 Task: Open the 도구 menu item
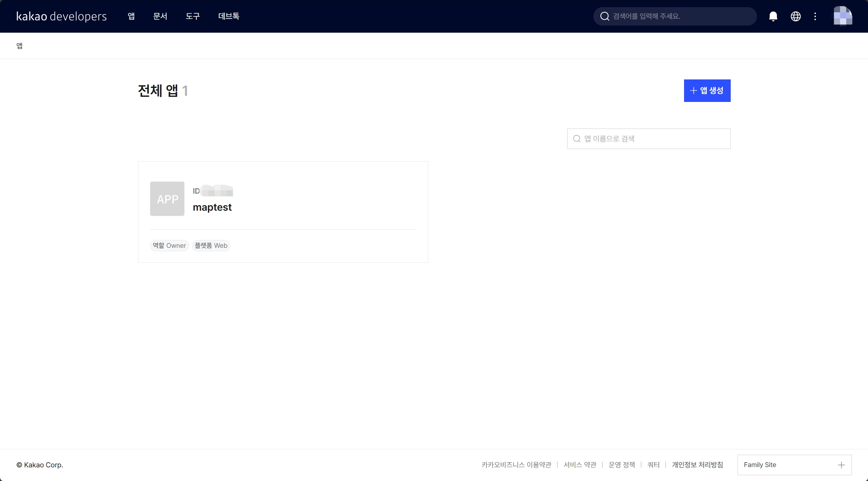[192, 16]
